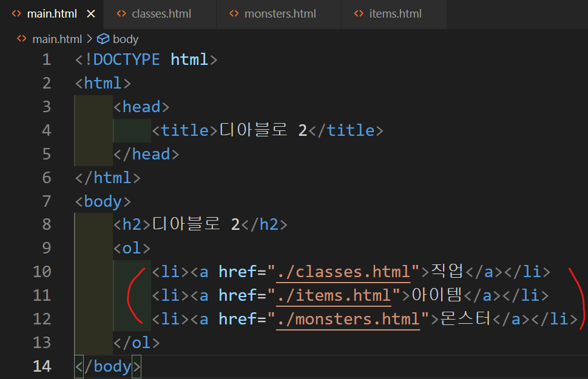Click the link text 몬스터 on line 12
The width and height of the screenshot is (588, 379).
[x=465, y=318]
